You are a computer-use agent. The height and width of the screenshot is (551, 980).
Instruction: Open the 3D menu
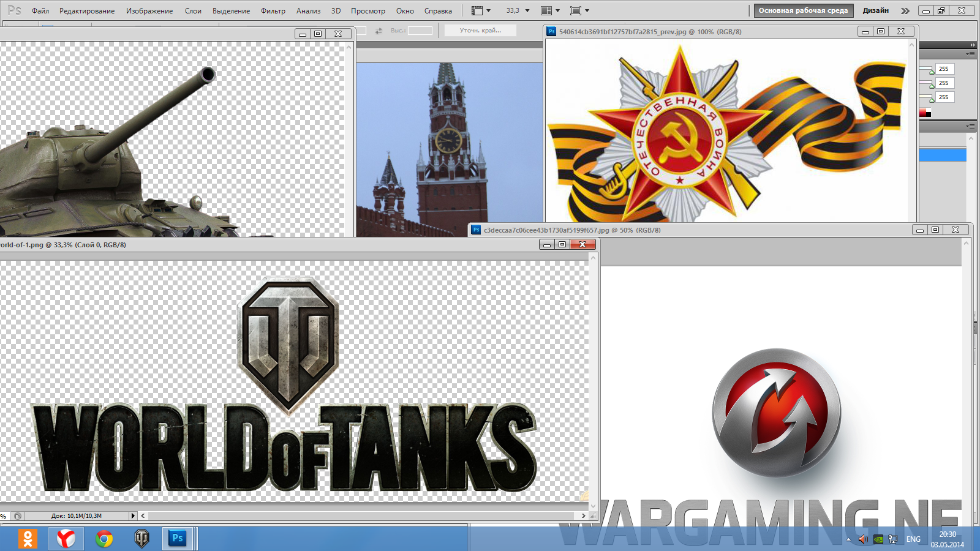coord(336,10)
